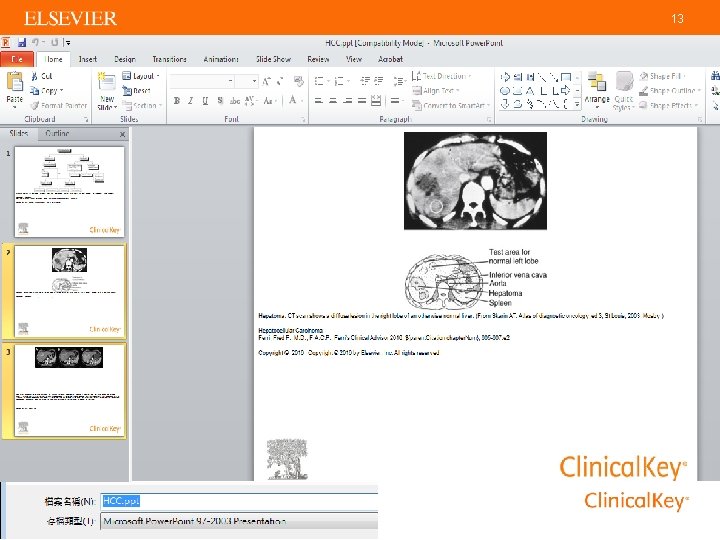Viewport: 720px width, 540px height.
Task: Switch to the Slide Show ribbon tab
Action: [273, 59]
